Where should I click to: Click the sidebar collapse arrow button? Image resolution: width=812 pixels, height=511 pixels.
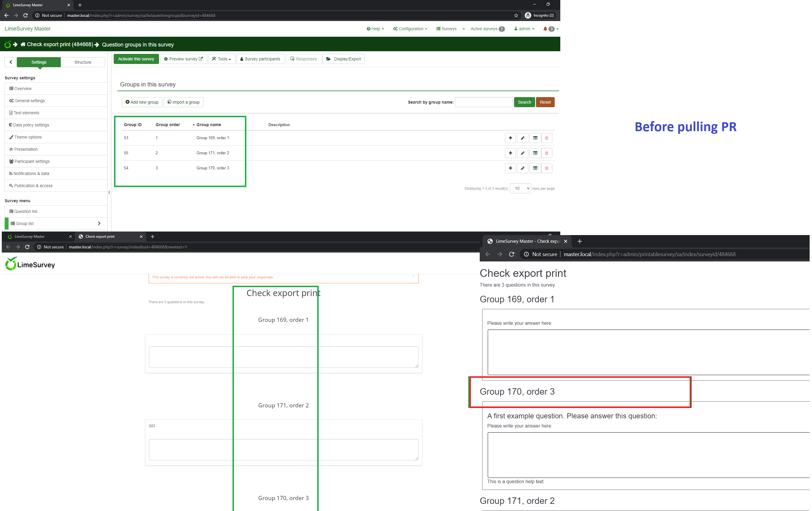(x=11, y=62)
